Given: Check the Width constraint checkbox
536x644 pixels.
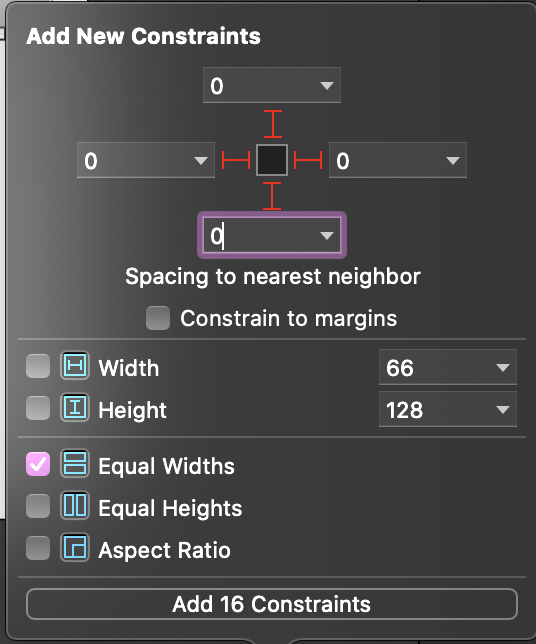Looking at the screenshot, I should tap(38, 366).
